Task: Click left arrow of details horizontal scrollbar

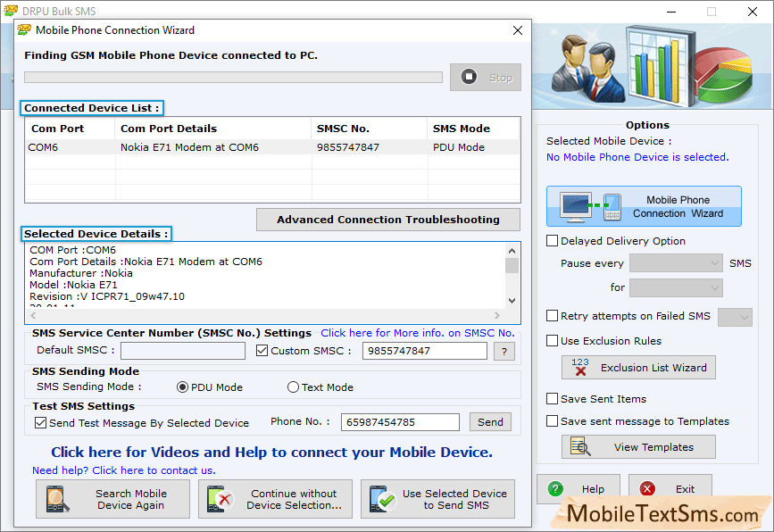Action: pyautogui.click(x=33, y=315)
